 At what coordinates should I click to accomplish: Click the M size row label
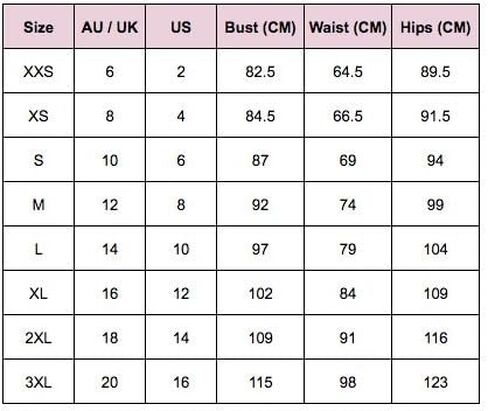tap(38, 204)
